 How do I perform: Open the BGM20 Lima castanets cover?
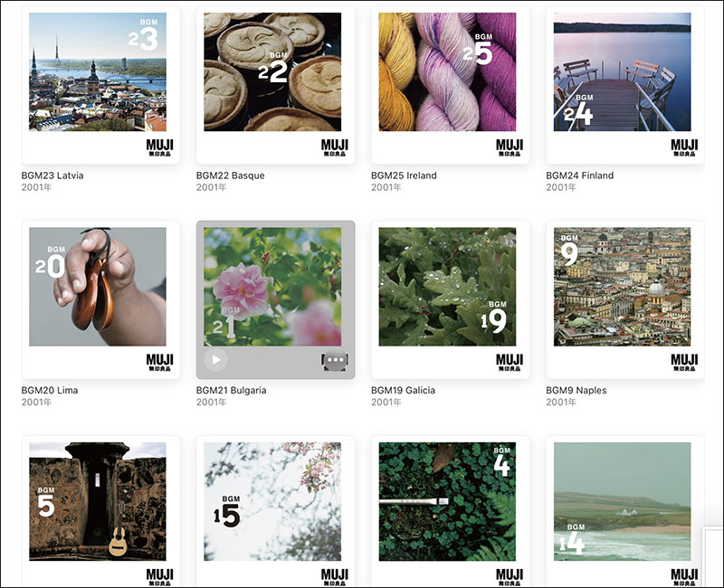tap(100, 300)
